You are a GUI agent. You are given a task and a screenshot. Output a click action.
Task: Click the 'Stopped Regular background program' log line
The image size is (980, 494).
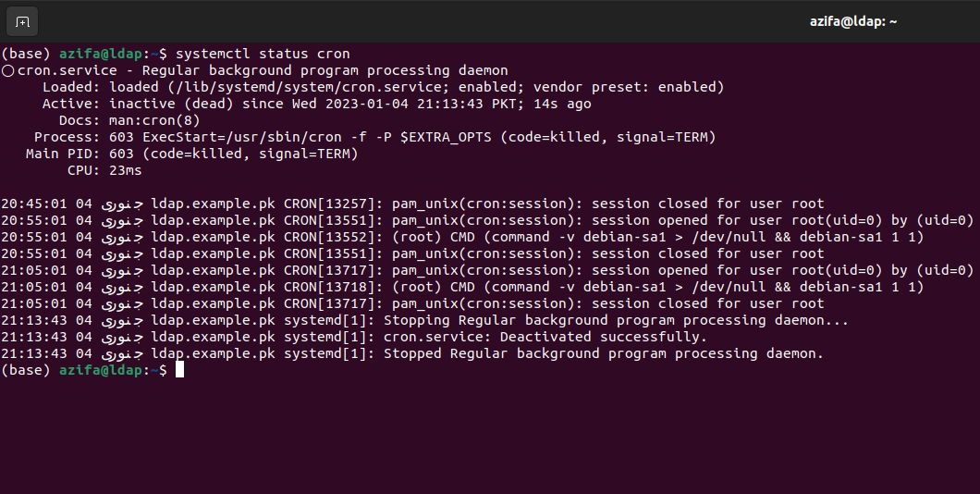(603, 353)
